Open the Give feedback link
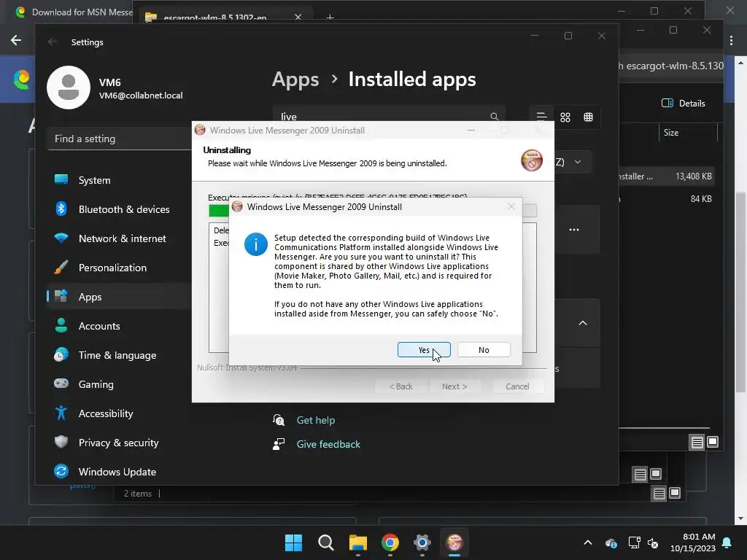The width and height of the screenshot is (747, 560). pos(328,444)
